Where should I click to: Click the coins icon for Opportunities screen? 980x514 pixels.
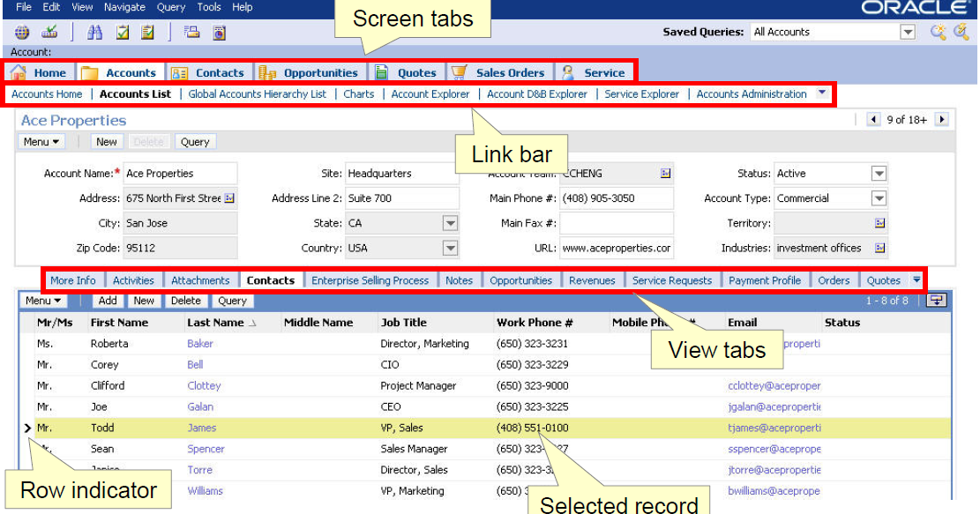(267, 72)
